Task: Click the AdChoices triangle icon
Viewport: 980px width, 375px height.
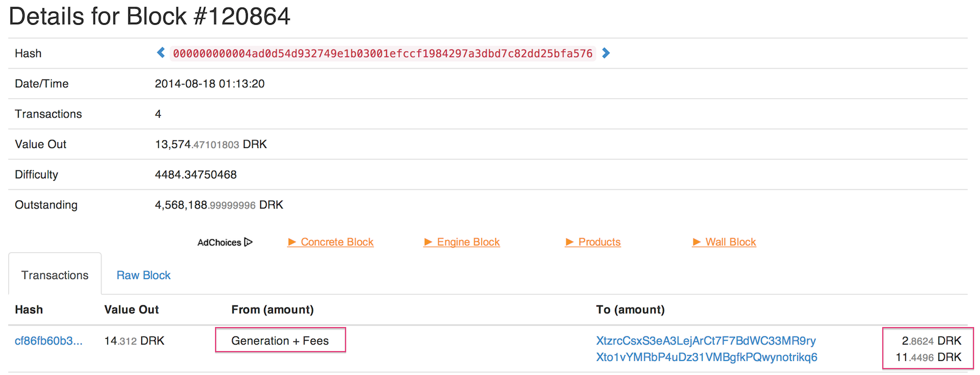Action: click(248, 242)
